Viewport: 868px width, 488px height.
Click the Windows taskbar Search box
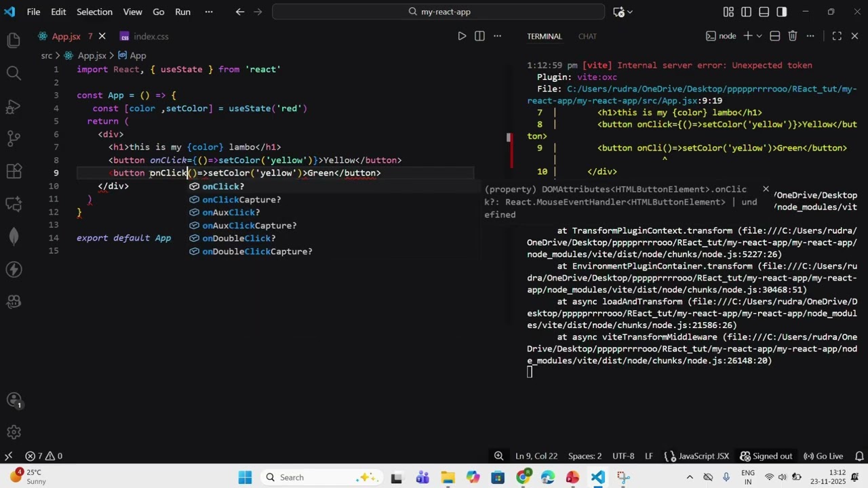320,477
